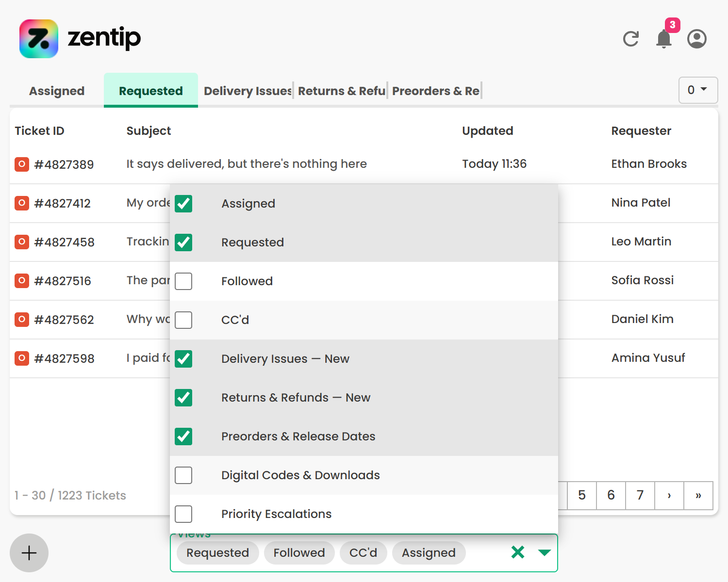Click status icon for ticket #4827598

22,358
